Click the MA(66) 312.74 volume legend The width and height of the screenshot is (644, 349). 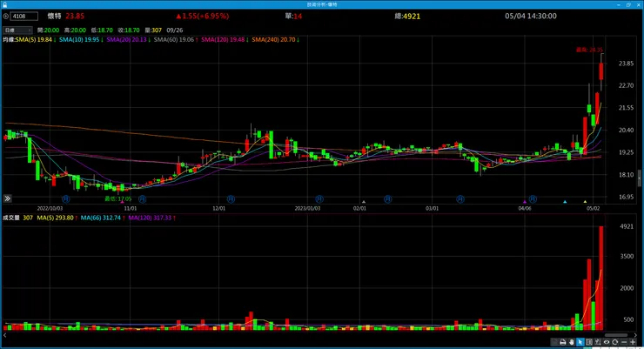click(103, 218)
